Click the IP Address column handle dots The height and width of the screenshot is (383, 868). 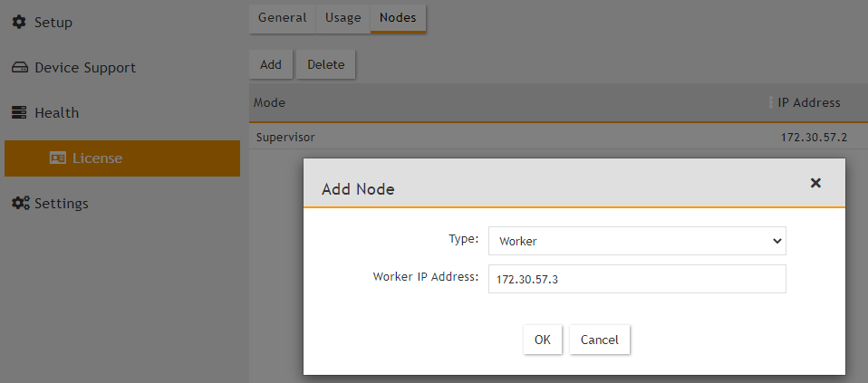pyautogui.click(x=770, y=103)
